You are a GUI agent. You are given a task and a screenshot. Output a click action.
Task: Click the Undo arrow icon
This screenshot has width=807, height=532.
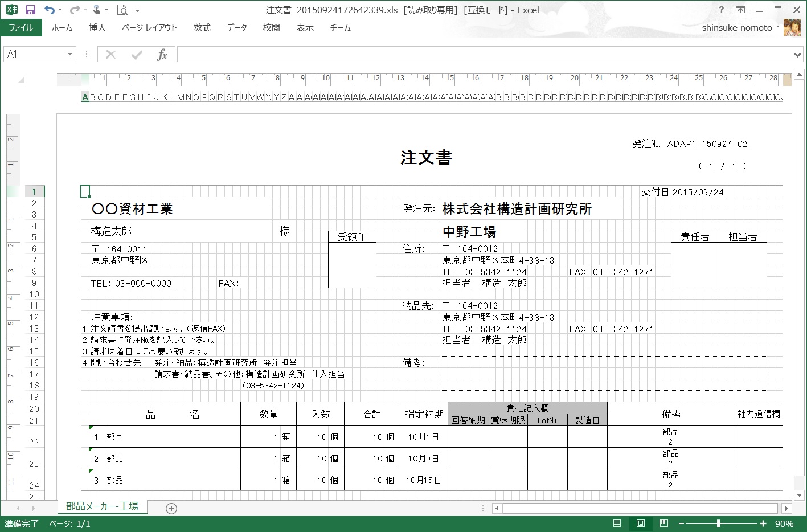(x=50, y=10)
